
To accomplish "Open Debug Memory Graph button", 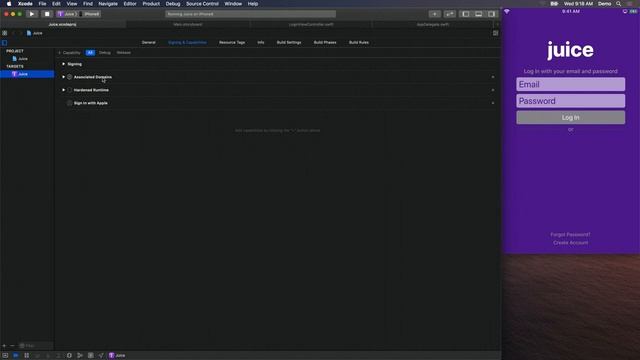I will (80, 356).
